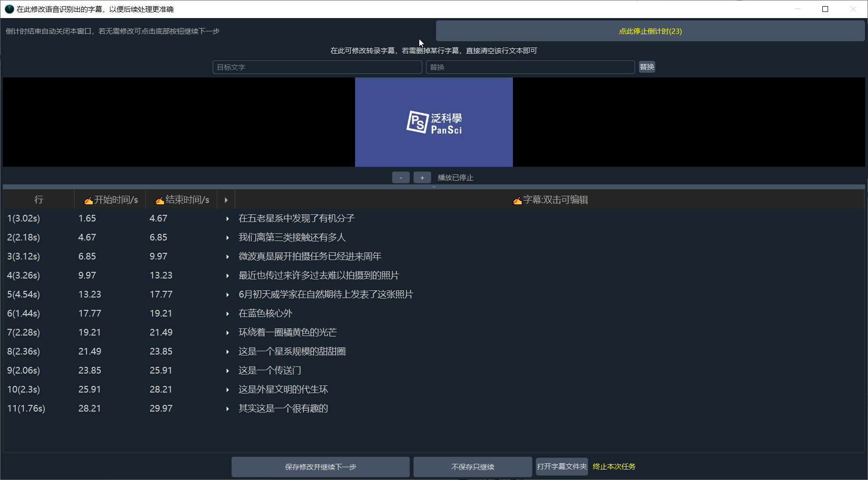
Task: Close the subtitle editing window
Action: click(853, 9)
